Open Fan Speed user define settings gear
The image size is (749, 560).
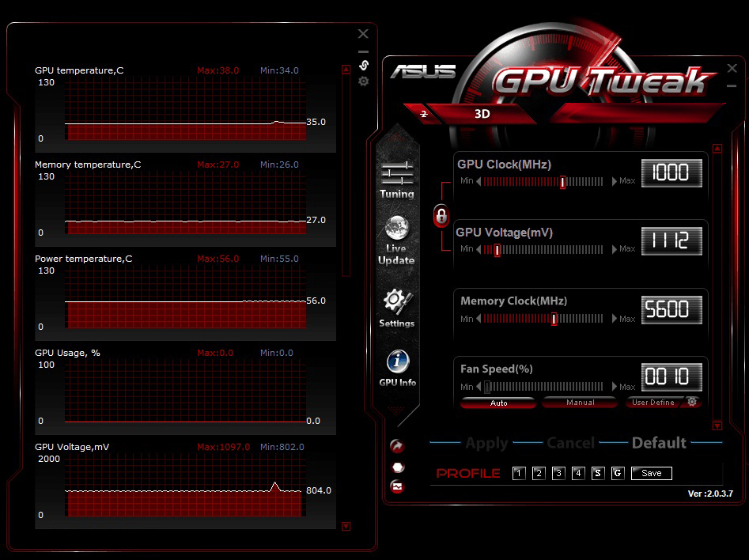(692, 402)
